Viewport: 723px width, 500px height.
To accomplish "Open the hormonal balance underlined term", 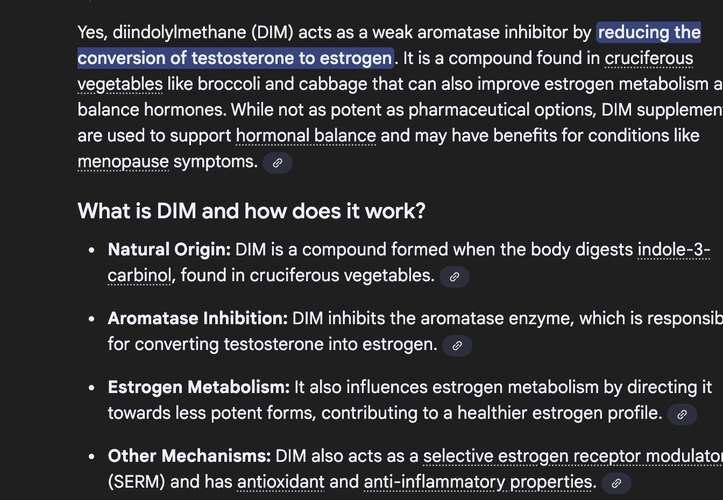I will pos(306,136).
